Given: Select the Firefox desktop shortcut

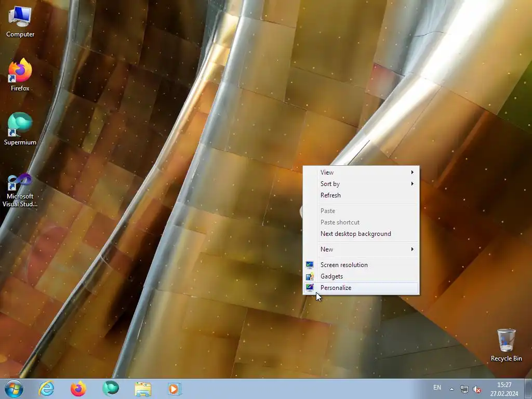Looking at the screenshot, I should click(20, 75).
